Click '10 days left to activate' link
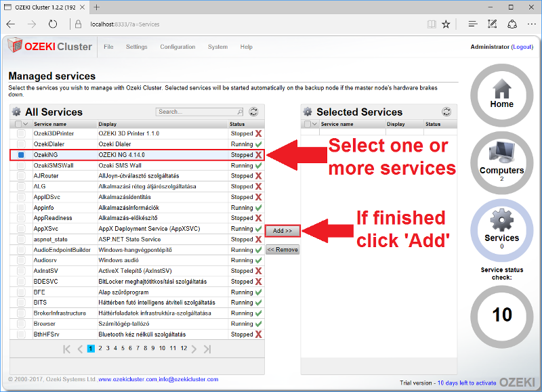 pos(467,383)
